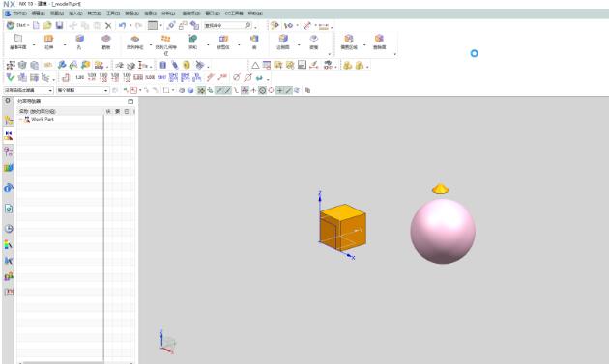Click the Hole feature tool icon

(x=79, y=42)
